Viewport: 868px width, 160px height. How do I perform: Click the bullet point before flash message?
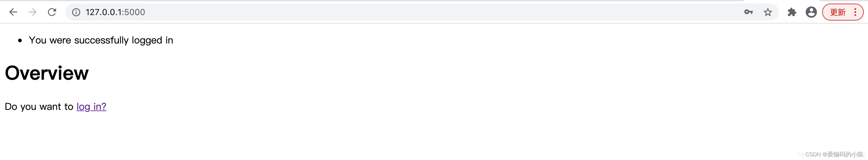(x=20, y=41)
